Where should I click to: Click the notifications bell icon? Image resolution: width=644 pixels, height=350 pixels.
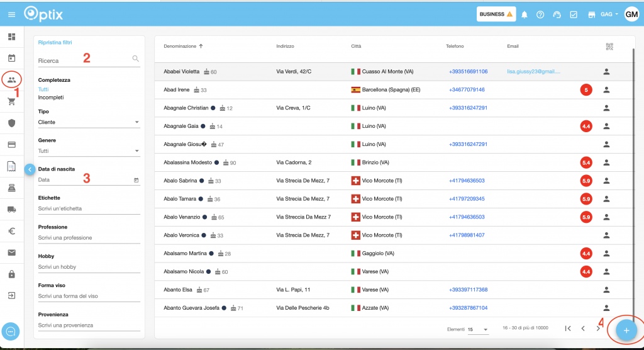[524, 14]
